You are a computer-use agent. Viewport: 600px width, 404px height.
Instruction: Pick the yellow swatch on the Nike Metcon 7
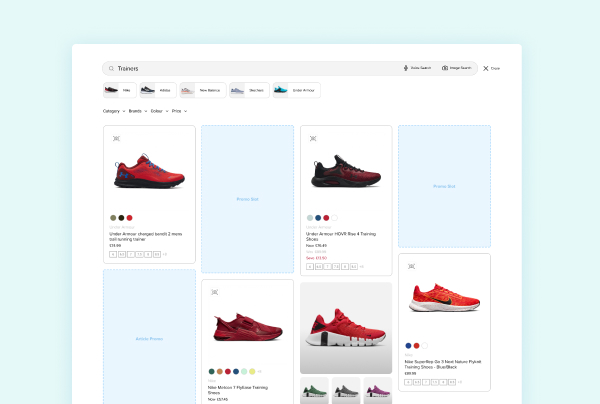coord(252,371)
